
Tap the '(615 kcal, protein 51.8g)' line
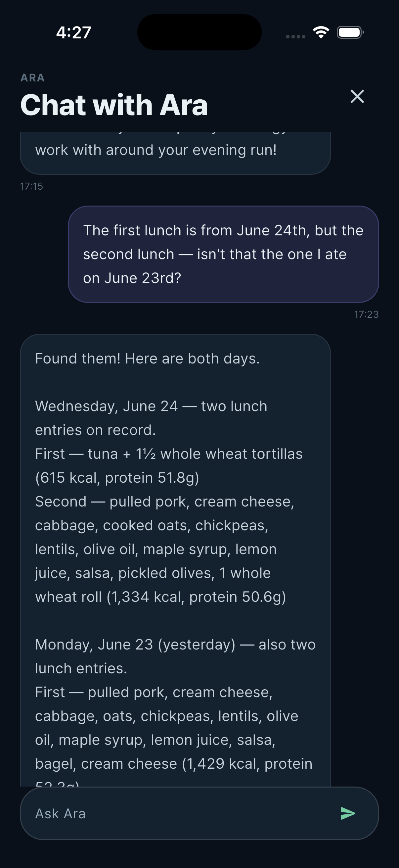pos(117,477)
